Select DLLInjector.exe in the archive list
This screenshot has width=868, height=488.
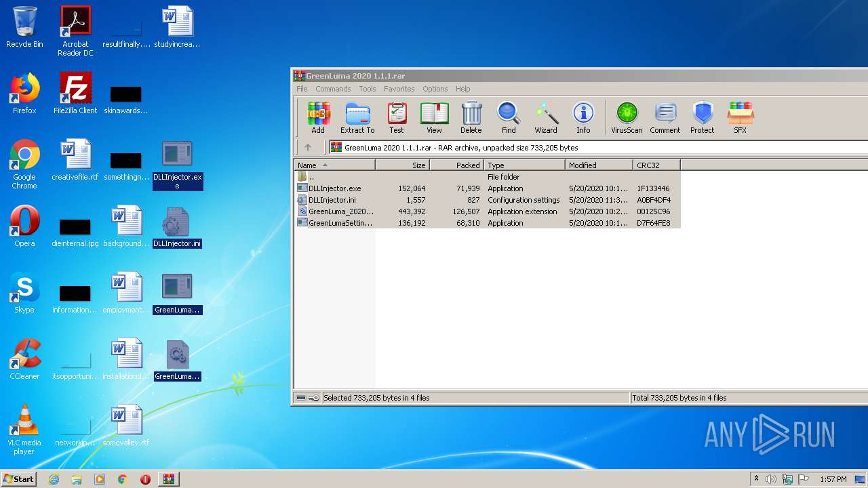point(487,188)
